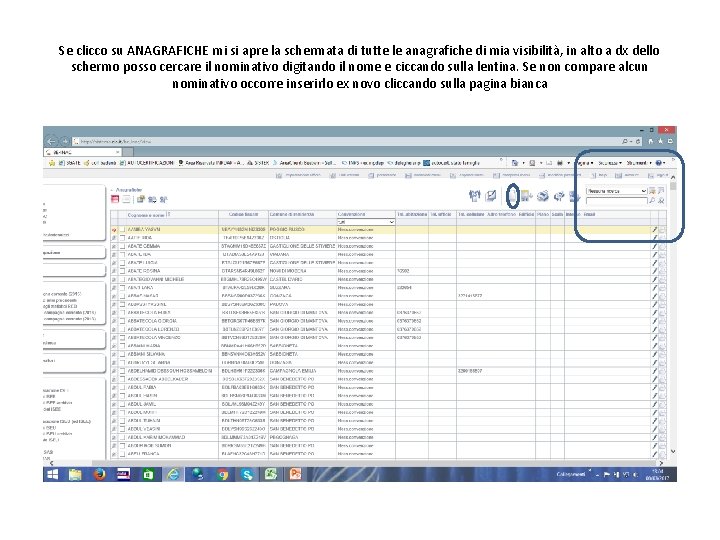The image size is (720, 540).
Task: Check the ABBATECOLA LORENZO row checkbox
Action: coord(122,329)
